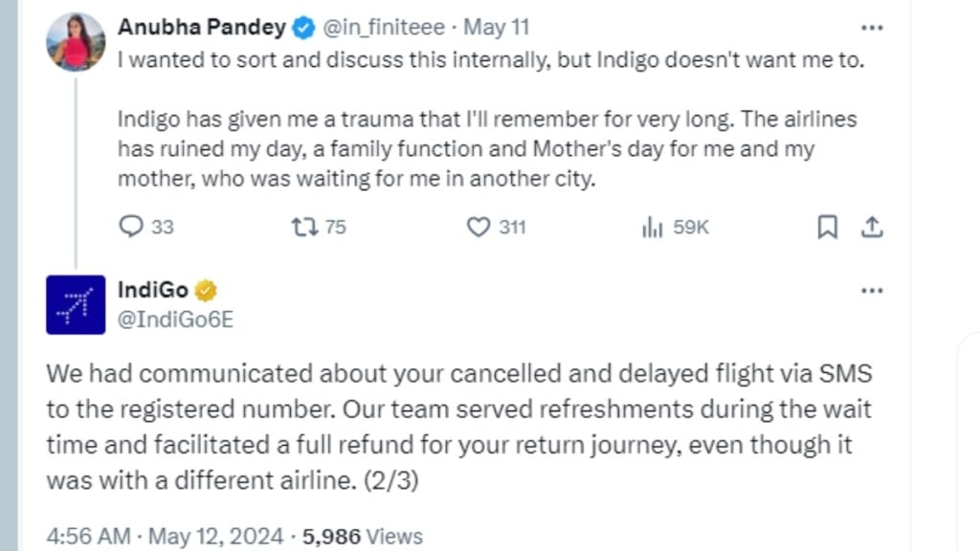The width and height of the screenshot is (980, 551).
Task: Click IndiGo's reply text about refund
Action: click(458, 427)
